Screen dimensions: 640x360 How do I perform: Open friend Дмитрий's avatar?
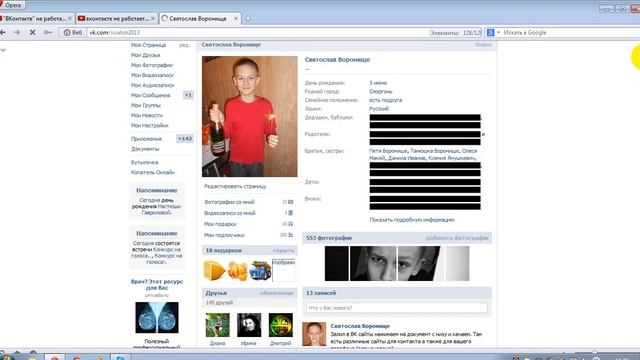click(281, 325)
